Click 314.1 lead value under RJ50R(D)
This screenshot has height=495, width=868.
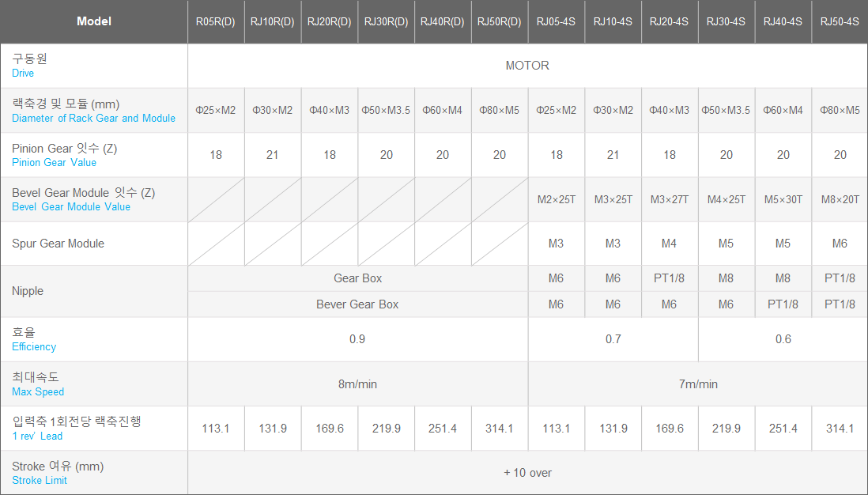point(499,429)
